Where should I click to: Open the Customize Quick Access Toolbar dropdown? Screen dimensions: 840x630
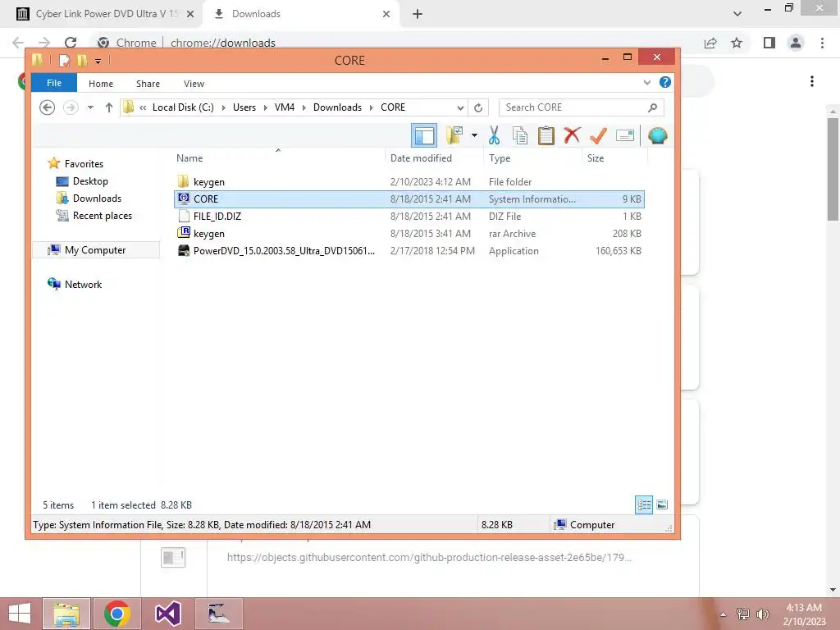[98, 61]
